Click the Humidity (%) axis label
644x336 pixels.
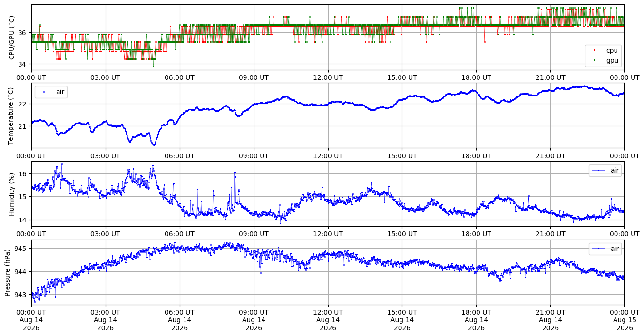tap(12, 194)
